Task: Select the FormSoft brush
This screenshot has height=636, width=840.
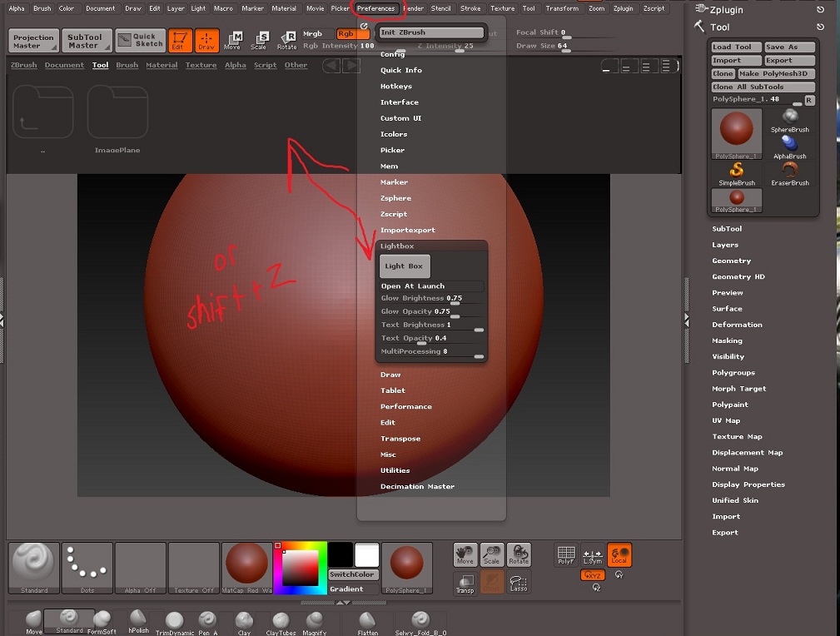Action: pos(102,623)
